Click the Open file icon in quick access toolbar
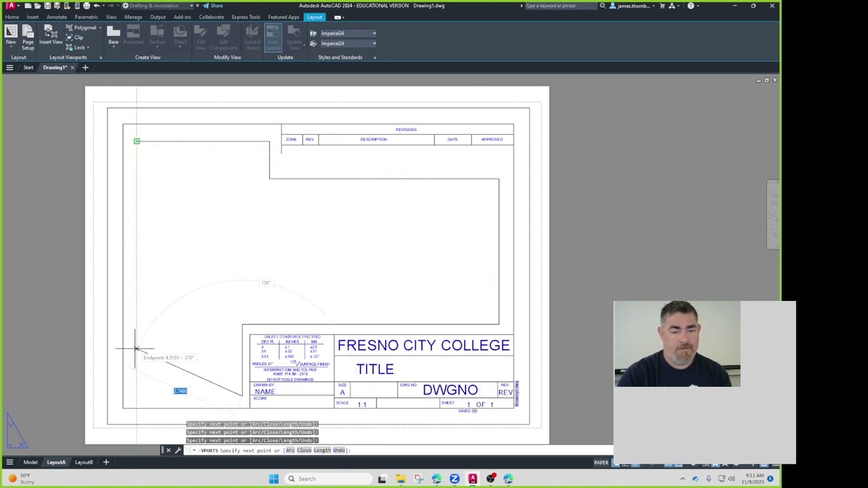868x488 pixels. click(37, 5)
